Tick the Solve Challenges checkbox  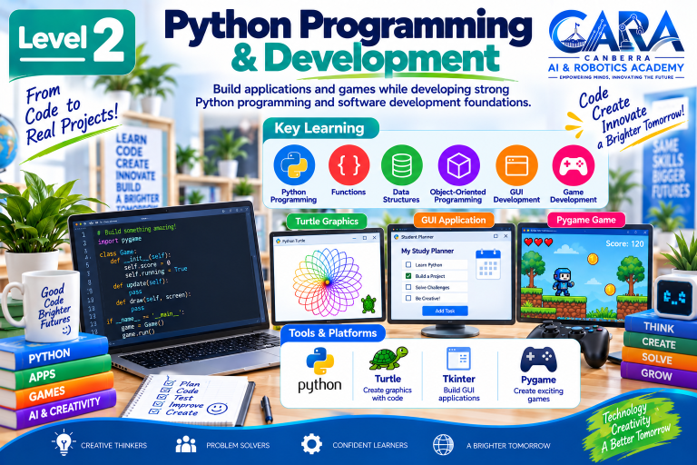408,287
